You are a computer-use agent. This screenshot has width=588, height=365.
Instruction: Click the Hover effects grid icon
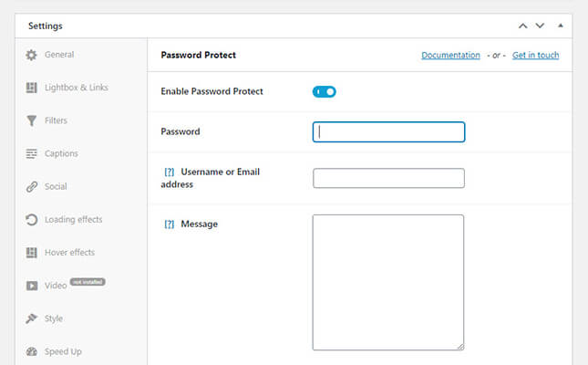[x=32, y=253]
